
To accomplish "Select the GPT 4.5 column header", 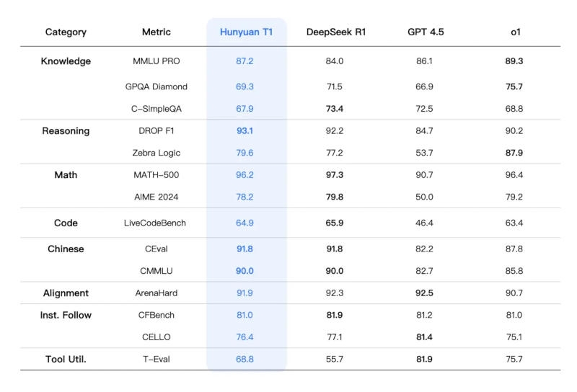I will pyautogui.click(x=425, y=32).
